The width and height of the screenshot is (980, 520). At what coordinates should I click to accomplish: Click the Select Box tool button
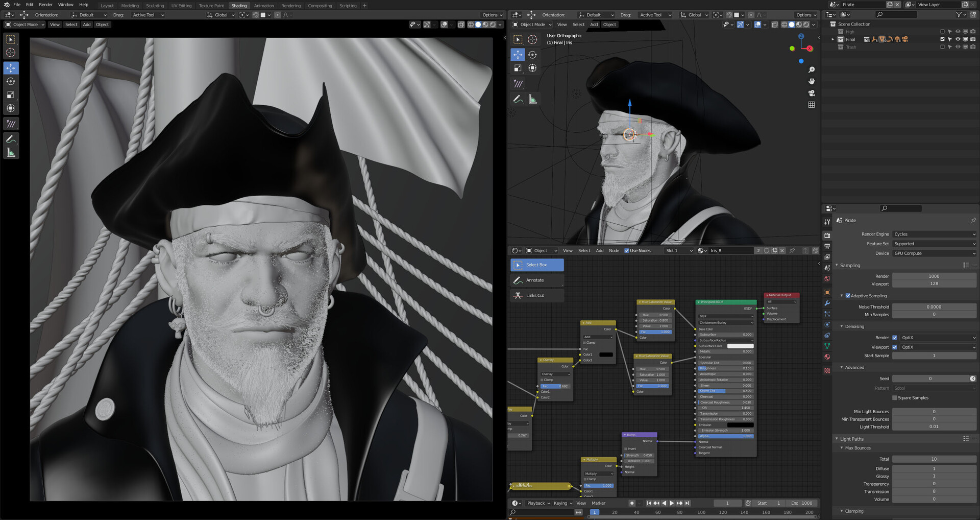click(537, 265)
